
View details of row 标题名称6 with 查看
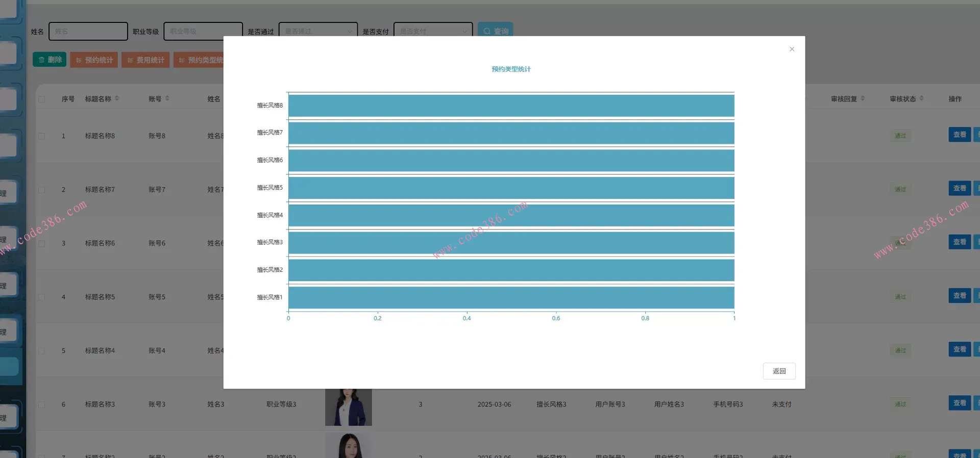pos(960,242)
